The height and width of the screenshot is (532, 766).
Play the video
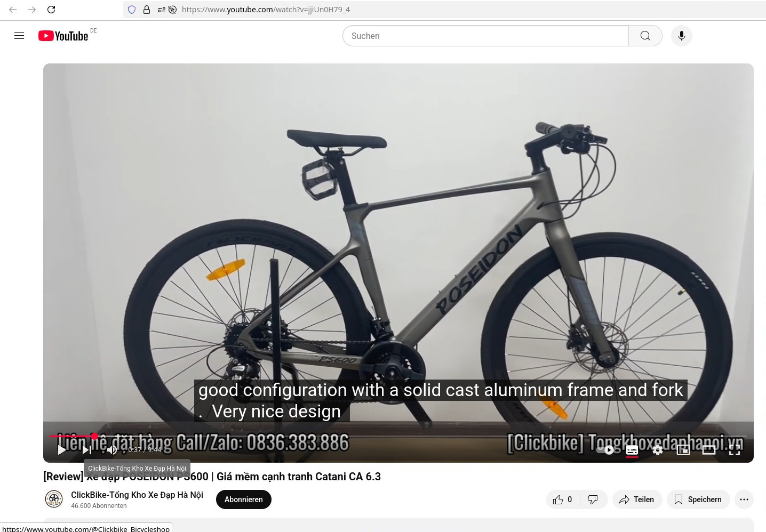pos(62,450)
